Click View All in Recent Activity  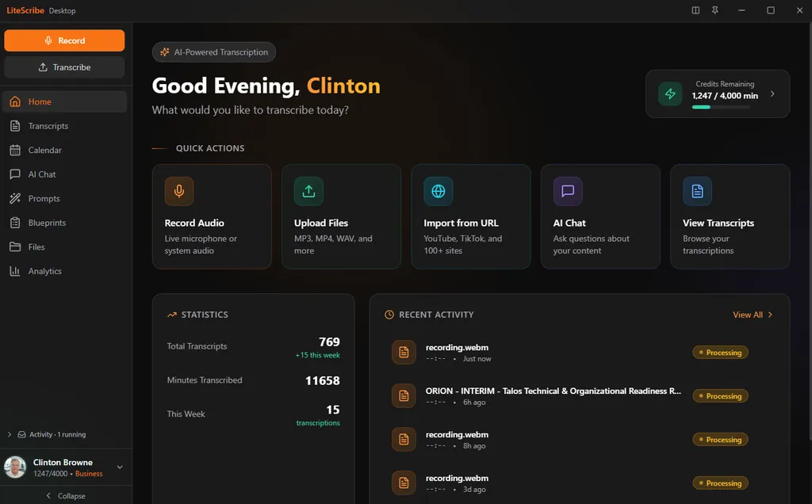point(753,315)
